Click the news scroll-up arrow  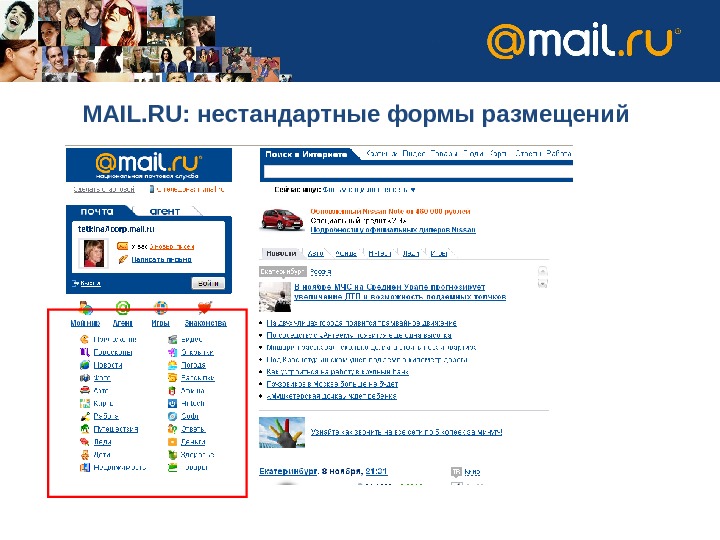542,272
